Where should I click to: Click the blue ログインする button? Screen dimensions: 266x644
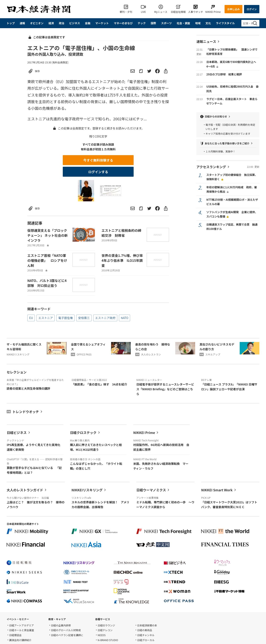click(98, 172)
